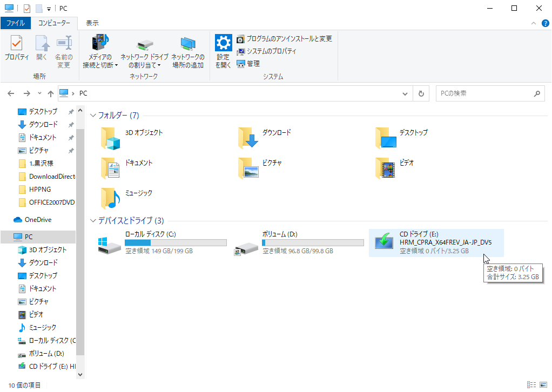Go up one level with the up arrow
The width and height of the screenshot is (552, 392).
click(51, 93)
